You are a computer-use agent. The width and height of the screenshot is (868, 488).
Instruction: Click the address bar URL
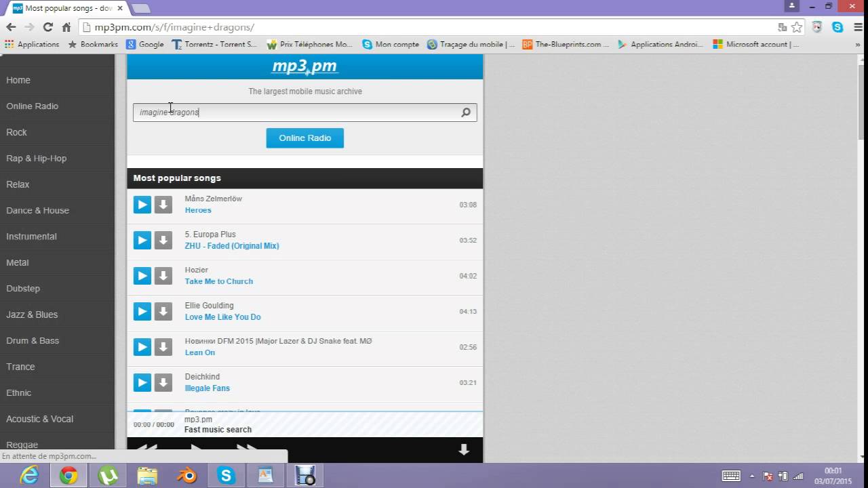[x=174, y=27]
